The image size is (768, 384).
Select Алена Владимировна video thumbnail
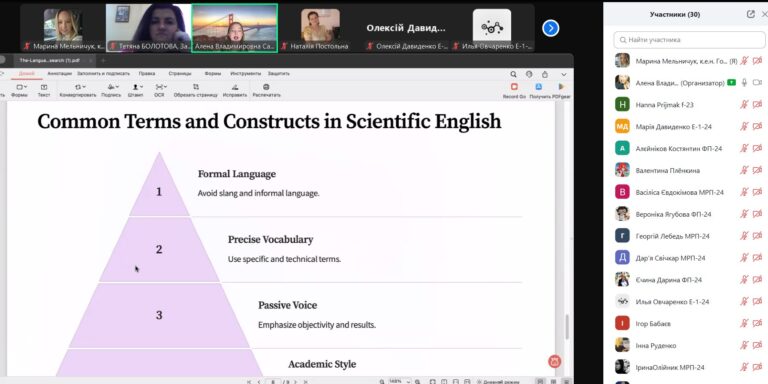click(x=235, y=27)
